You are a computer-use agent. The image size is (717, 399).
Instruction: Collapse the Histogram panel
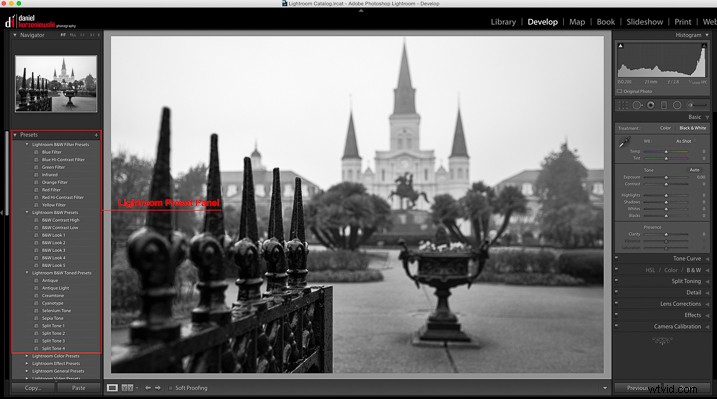(707, 35)
